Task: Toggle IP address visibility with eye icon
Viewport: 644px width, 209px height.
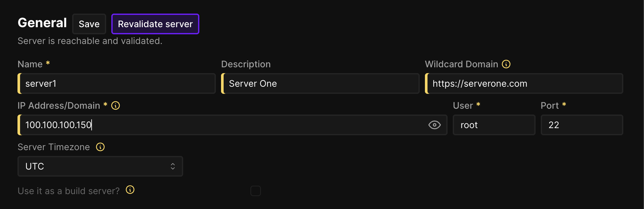Action: point(434,125)
